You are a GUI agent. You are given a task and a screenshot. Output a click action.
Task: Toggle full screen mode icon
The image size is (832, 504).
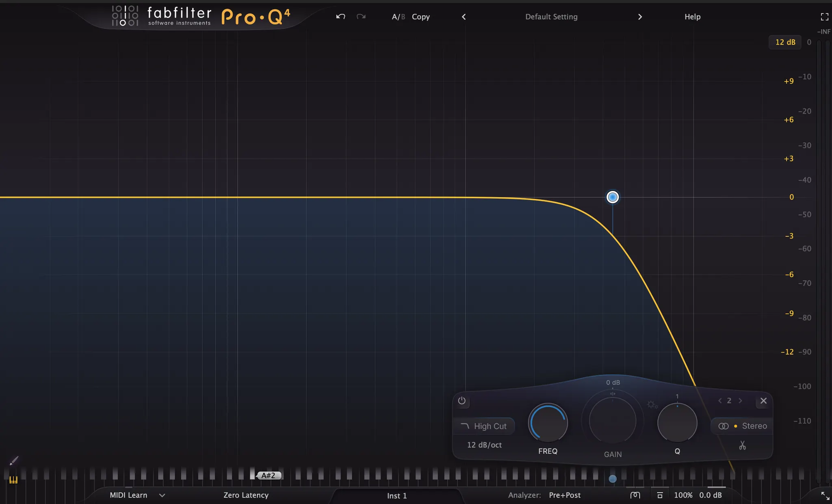(824, 17)
